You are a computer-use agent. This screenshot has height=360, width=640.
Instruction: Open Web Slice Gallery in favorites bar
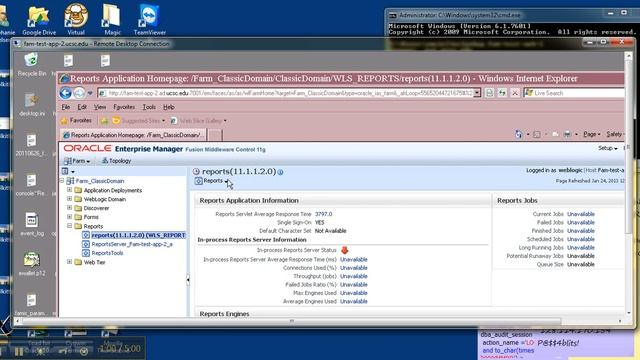tap(198, 121)
